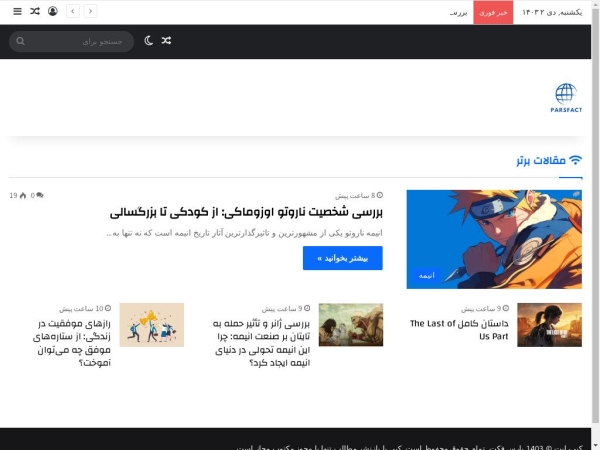Open Naruto Uzumaki article title link
Image resolution: width=600 pixels, height=450 pixels.
[x=246, y=212]
